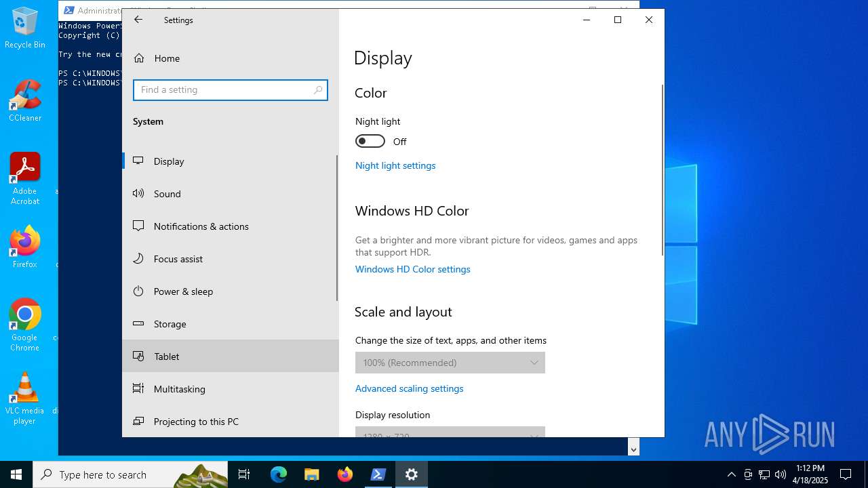Select Storage in the sidebar
The width and height of the screenshot is (868, 488).
[229, 324]
